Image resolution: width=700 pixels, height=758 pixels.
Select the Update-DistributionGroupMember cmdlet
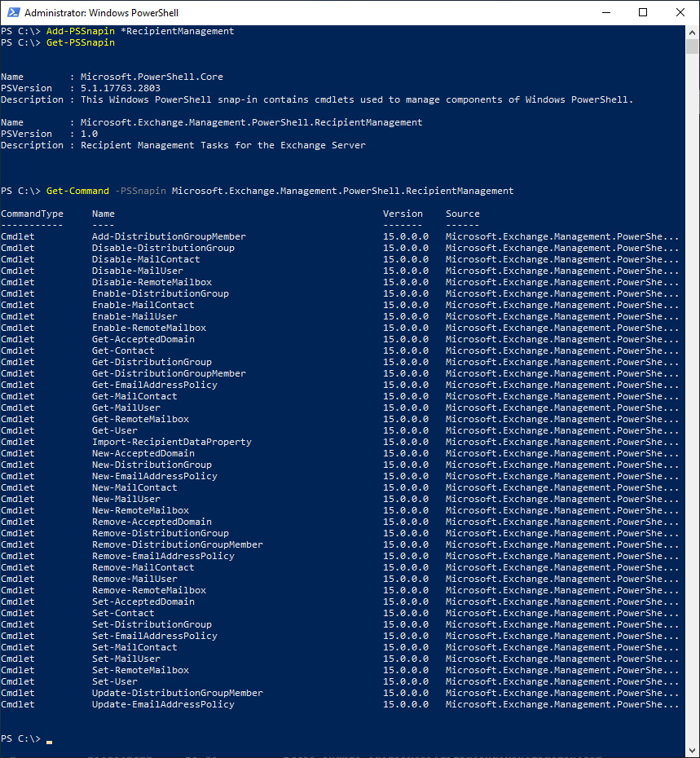tap(178, 694)
